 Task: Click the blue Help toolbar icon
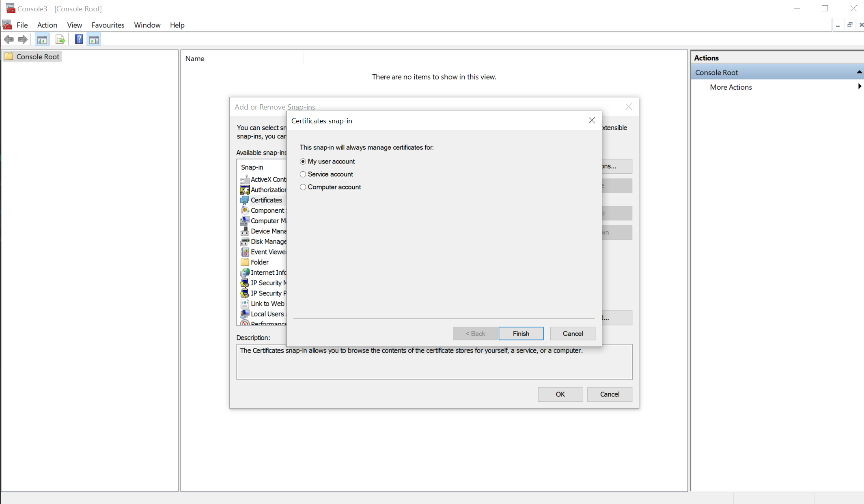[79, 39]
